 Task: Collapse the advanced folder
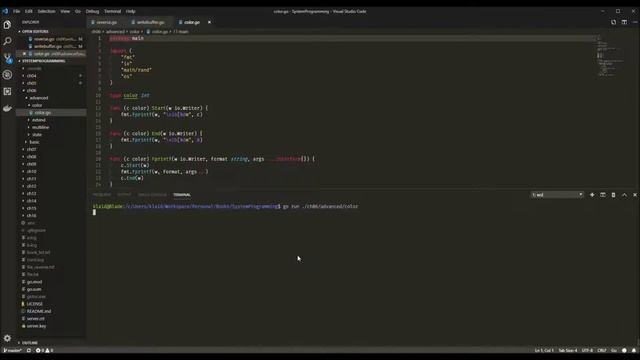tap(38, 98)
